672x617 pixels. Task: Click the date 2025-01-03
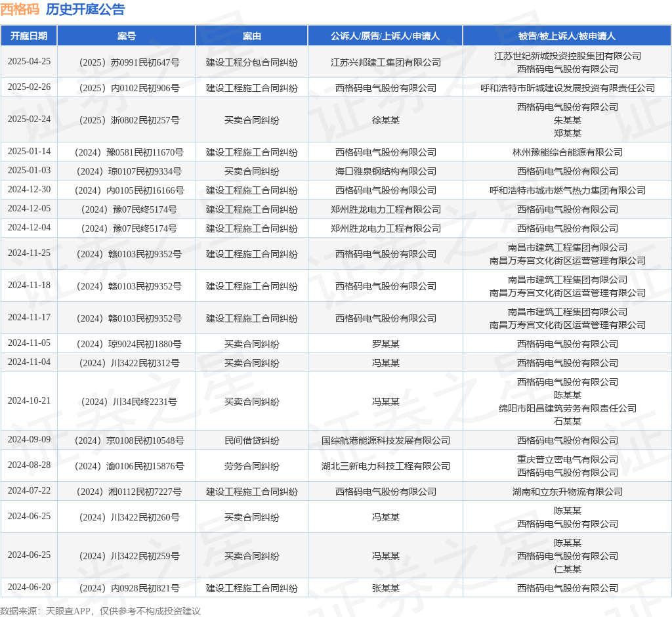point(29,170)
